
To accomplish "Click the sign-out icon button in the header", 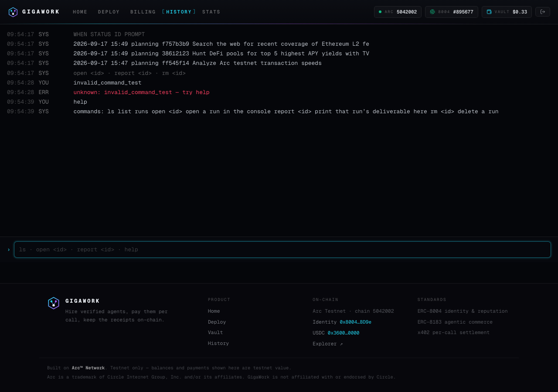I will pos(543,12).
